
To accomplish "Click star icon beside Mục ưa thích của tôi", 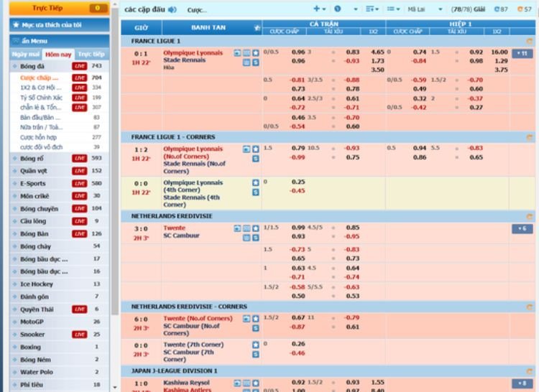I will click(x=15, y=24).
